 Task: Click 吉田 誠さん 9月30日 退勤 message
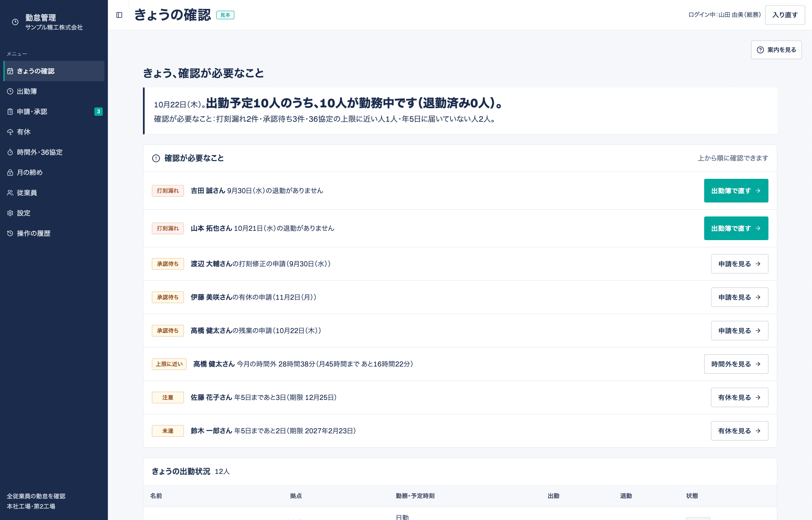(257, 191)
